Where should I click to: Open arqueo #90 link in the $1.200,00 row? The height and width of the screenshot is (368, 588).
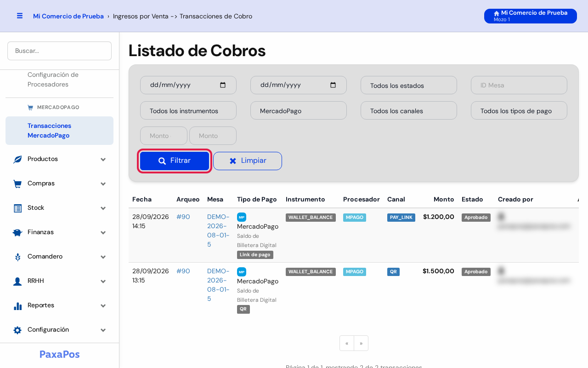coord(183,217)
